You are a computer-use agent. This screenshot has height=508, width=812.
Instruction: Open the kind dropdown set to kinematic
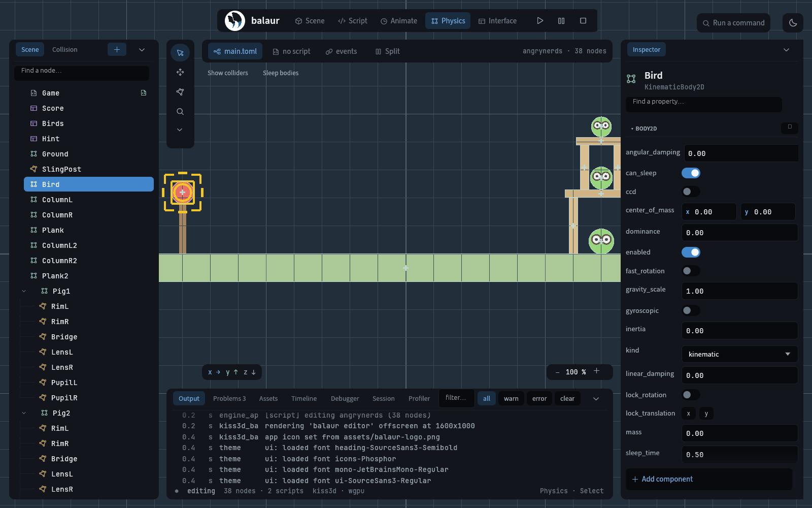coord(739,354)
